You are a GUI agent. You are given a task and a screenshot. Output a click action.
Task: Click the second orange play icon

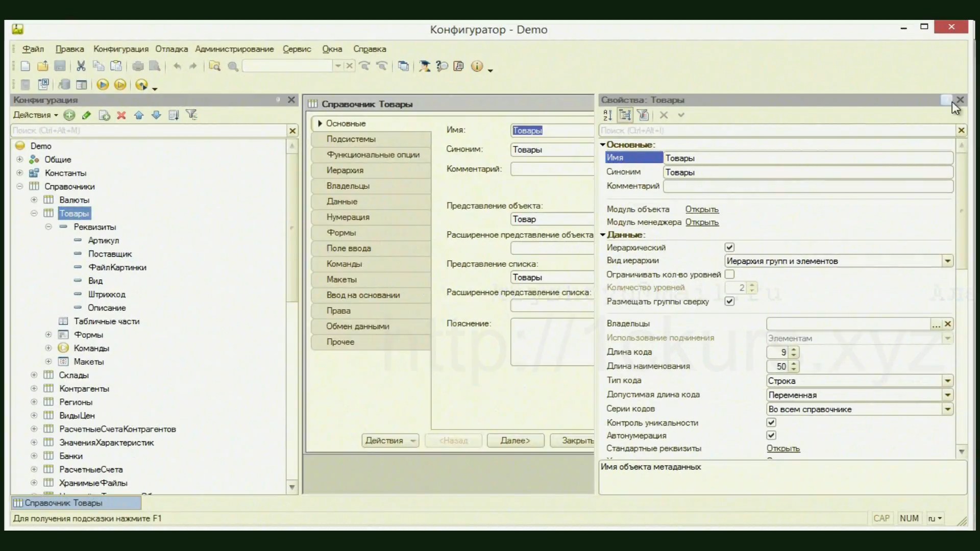click(x=120, y=85)
